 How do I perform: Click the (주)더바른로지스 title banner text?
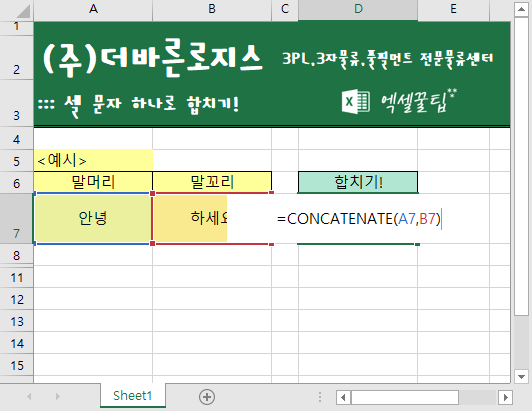click(x=152, y=58)
